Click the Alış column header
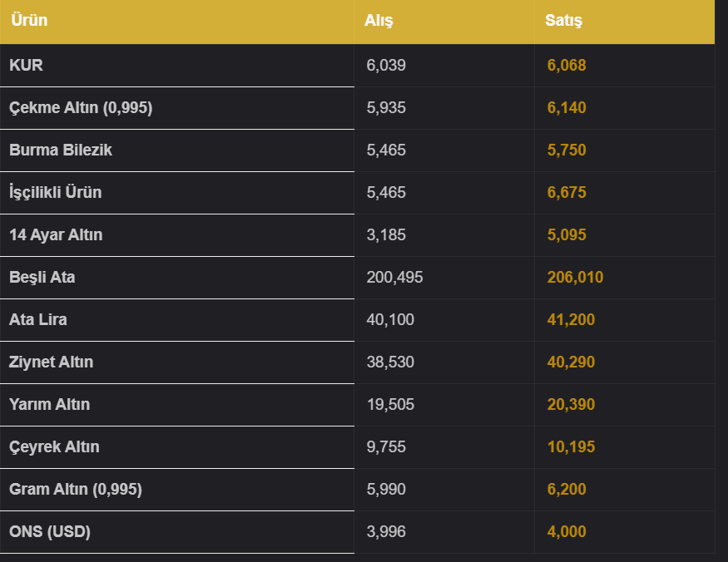 pyautogui.click(x=379, y=21)
